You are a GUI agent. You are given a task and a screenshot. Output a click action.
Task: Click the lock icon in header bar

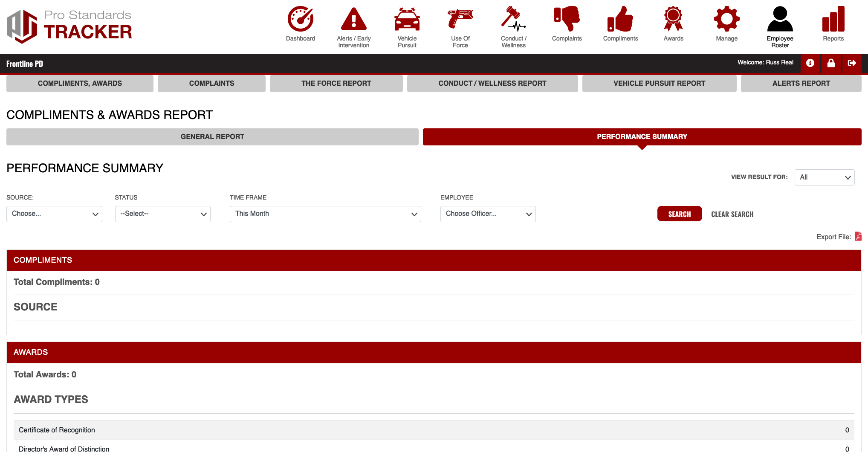coord(831,63)
